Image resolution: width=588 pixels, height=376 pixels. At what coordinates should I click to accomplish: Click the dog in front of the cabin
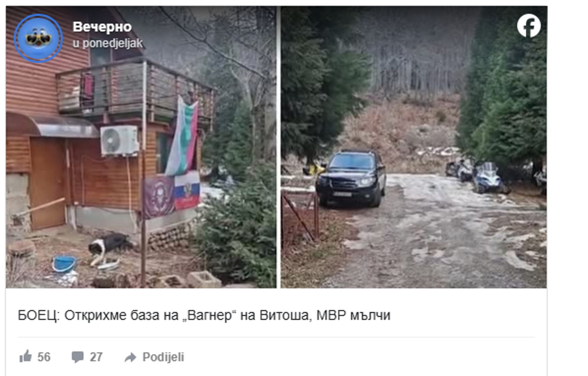coord(110,249)
